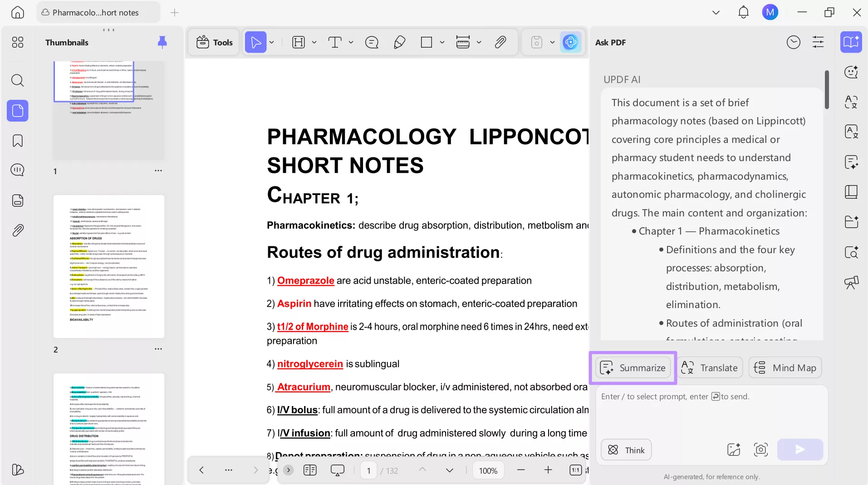Open the bookmarks panel in left sidebar

(x=17, y=141)
